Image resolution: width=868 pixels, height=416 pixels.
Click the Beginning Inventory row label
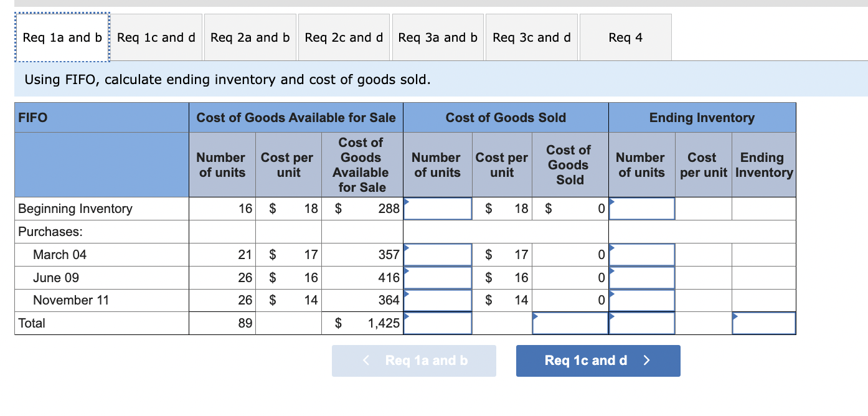tap(75, 209)
